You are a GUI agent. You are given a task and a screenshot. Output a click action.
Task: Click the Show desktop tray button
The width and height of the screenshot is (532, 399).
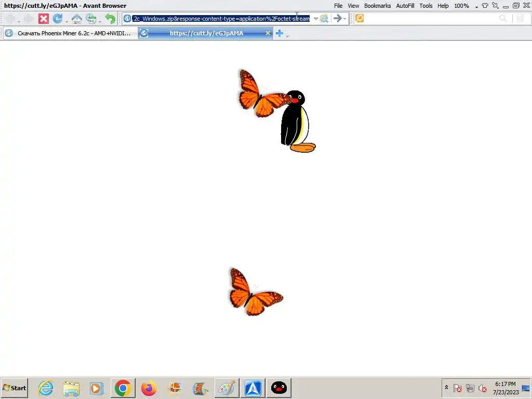(526, 388)
